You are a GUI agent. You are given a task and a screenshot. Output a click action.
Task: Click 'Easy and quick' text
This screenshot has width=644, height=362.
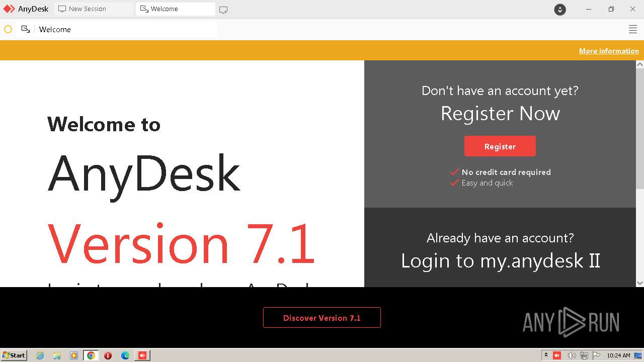click(x=487, y=183)
